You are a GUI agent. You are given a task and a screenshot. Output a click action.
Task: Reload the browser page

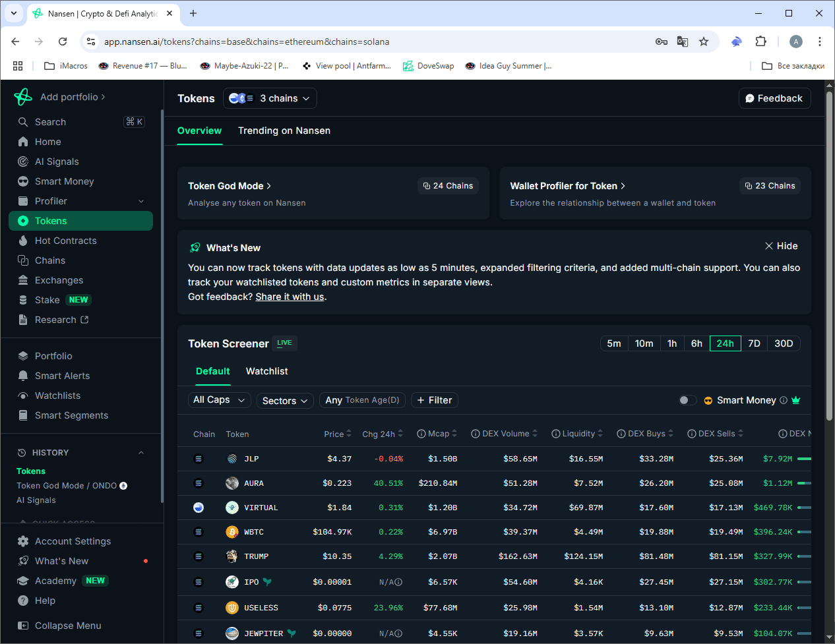tap(63, 42)
